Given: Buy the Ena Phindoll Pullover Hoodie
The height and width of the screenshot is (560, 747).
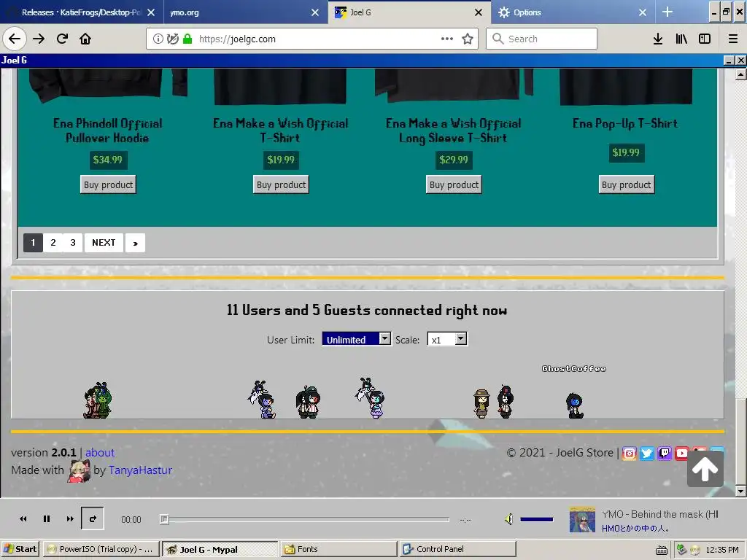Looking at the screenshot, I should [x=108, y=184].
